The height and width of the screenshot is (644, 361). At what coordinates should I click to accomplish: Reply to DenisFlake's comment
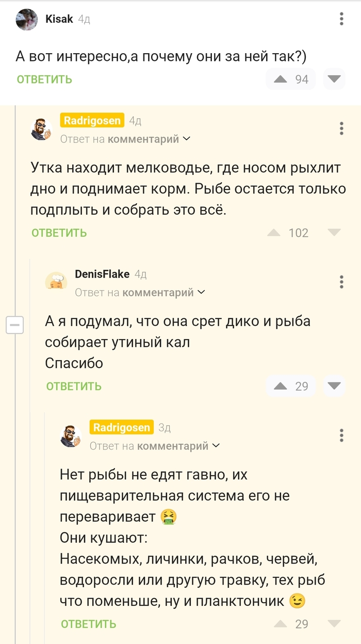pyautogui.click(x=74, y=387)
